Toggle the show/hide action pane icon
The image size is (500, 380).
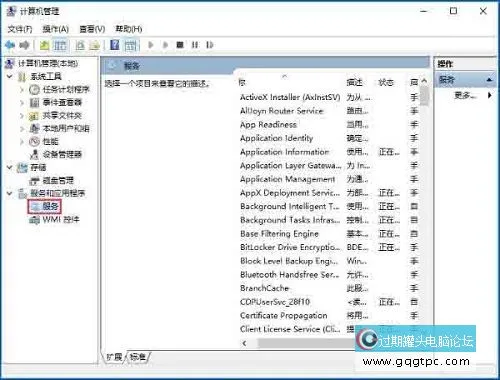click(x=130, y=45)
